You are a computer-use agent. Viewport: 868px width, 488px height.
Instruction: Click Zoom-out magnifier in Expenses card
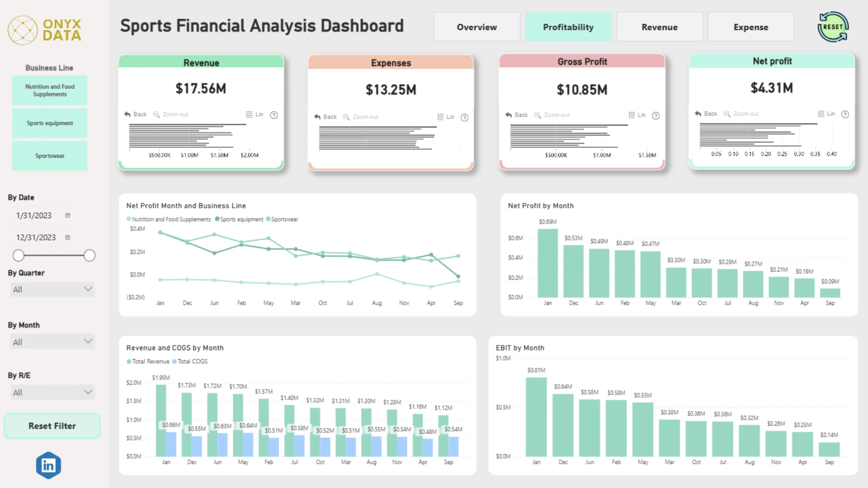[346, 117]
